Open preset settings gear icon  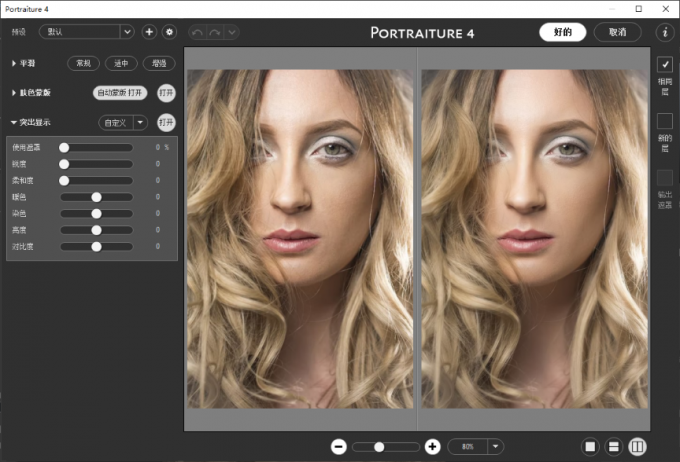click(x=169, y=32)
